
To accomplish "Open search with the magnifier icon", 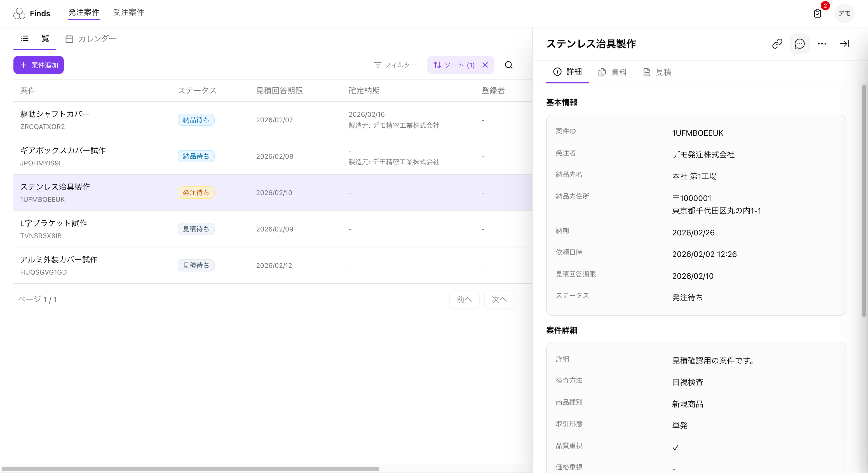I will tap(509, 65).
